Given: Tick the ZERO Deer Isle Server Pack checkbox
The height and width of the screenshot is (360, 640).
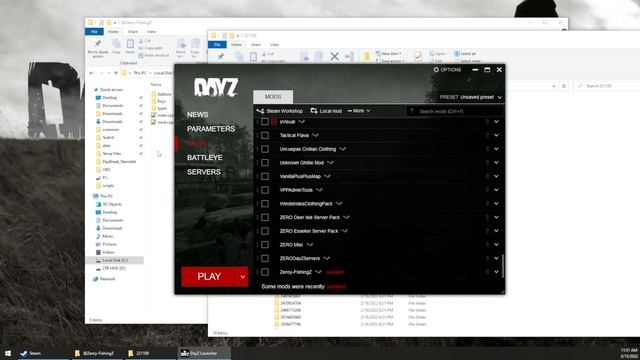Looking at the screenshot, I should [x=265, y=218].
